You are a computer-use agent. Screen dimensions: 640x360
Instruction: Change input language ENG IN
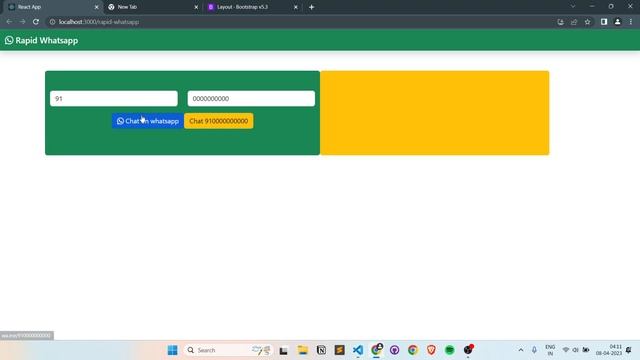point(550,350)
